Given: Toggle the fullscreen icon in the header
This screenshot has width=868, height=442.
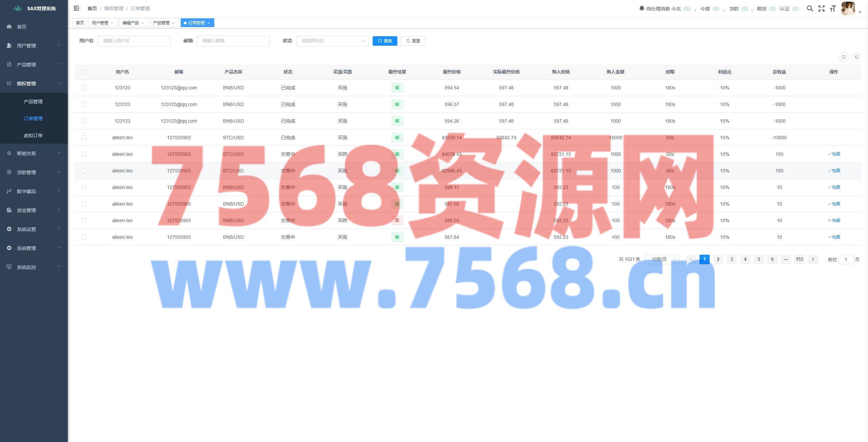Looking at the screenshot, I should pos(821,8).
